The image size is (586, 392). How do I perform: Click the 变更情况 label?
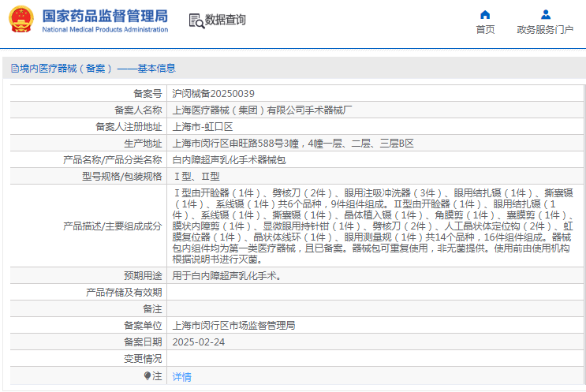[x=143, y=359]
